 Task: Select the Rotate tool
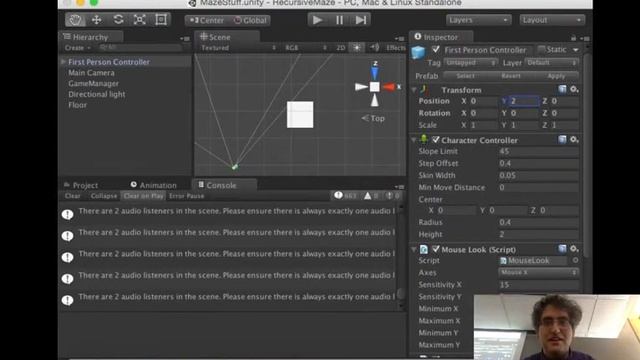pos(118,20)
